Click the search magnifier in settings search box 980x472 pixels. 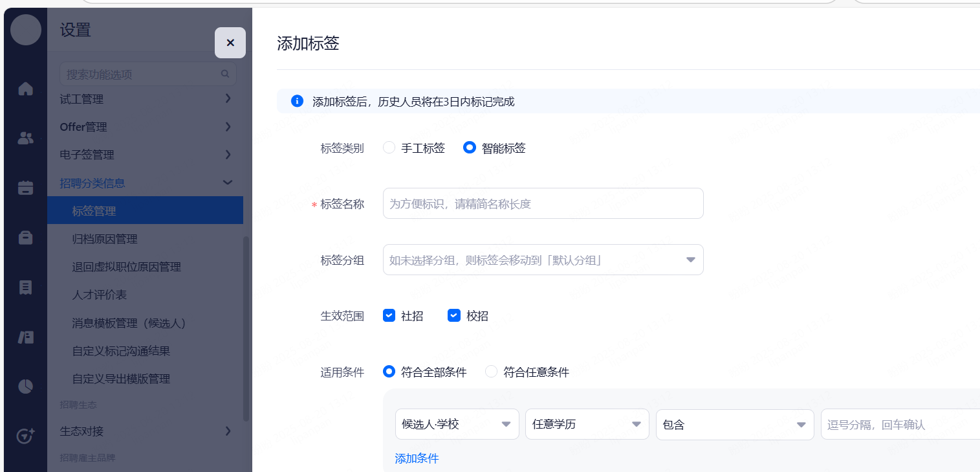click(x=225, y=74)
